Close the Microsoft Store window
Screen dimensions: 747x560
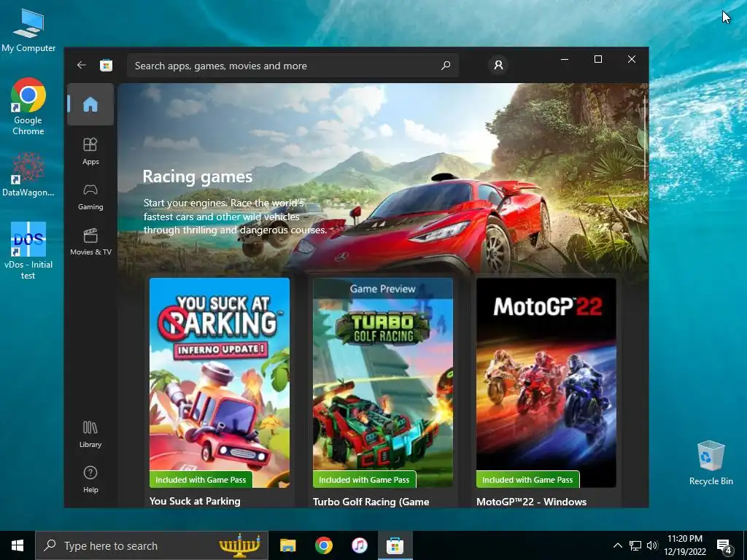[x=632, y=59]
